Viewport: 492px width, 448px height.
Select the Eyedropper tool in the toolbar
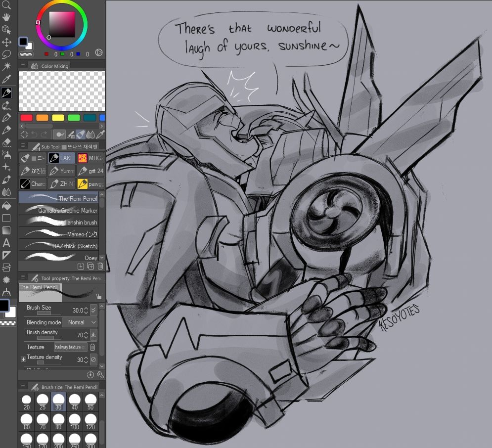point(6,79)
